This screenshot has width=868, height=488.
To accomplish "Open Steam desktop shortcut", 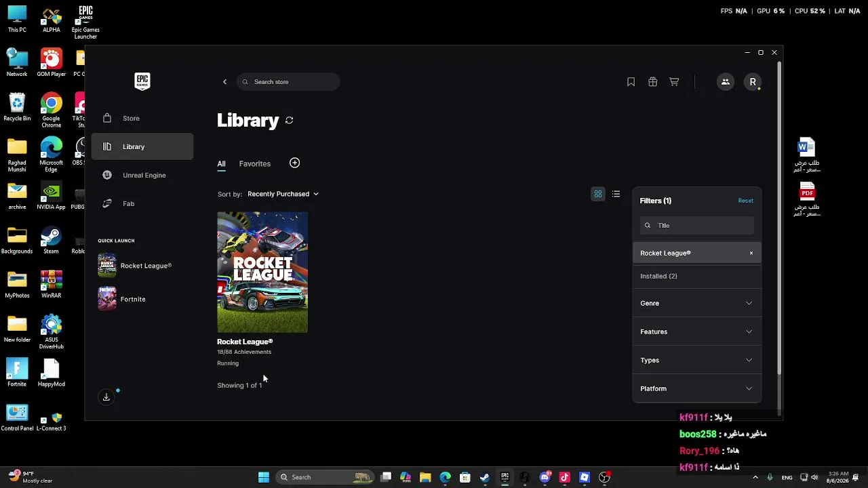I will [51, 241].
